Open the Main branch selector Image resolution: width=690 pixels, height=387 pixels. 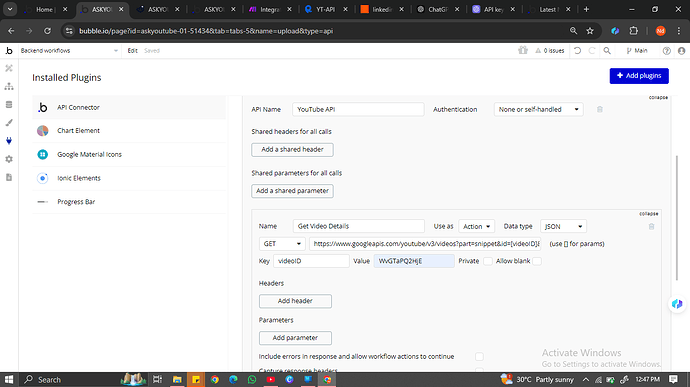pos(637,51)
